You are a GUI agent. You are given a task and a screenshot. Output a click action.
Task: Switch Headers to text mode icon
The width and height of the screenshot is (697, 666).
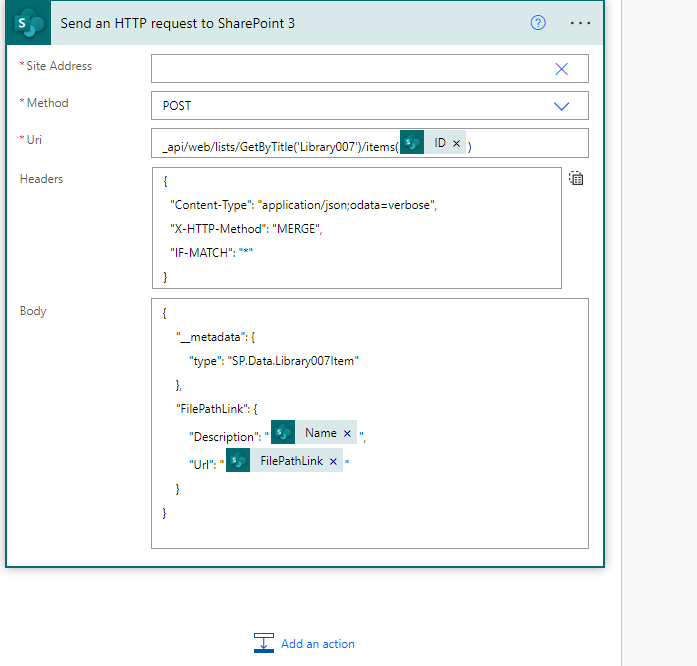coord(576,178)
